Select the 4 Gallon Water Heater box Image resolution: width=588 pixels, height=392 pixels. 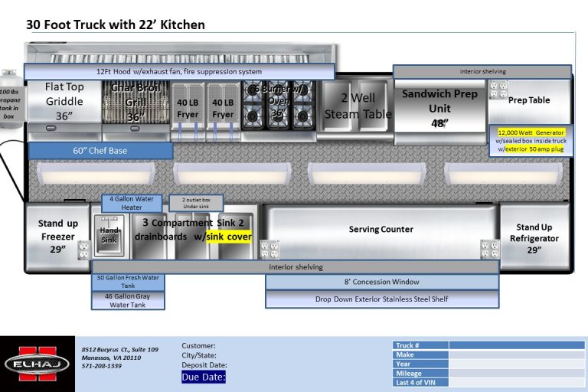(x=132, y=203)
